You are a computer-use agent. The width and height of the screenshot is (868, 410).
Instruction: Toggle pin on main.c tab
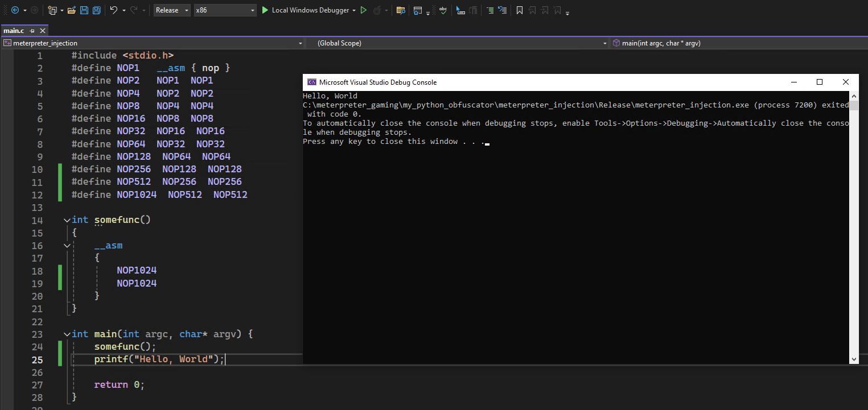32,31
